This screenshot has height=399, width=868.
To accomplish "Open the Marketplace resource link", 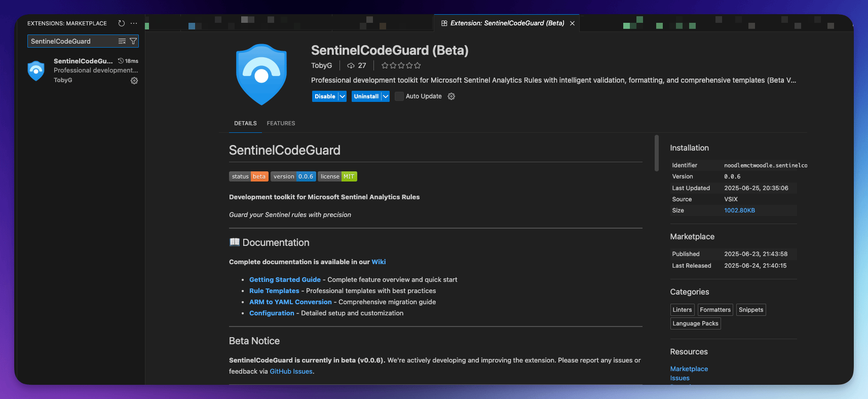I will [x=689, y=369].
